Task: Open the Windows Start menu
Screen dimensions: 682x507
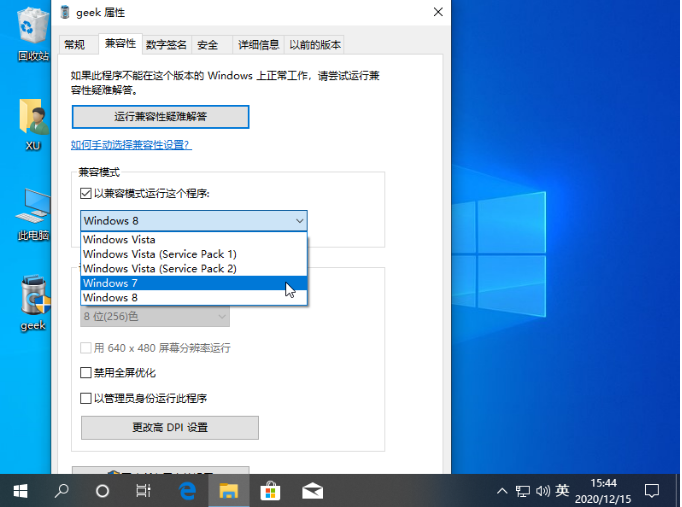Action: [20, 491]
